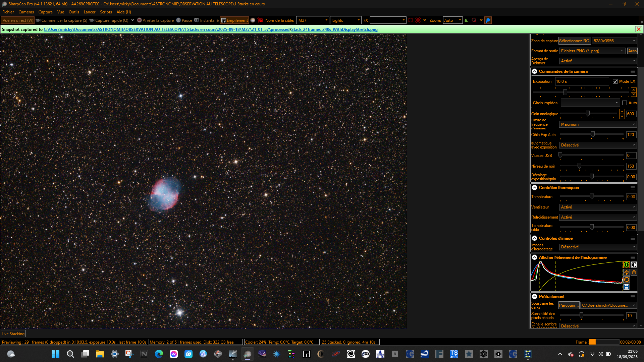
Task: Open the Choix rapides dropdown
Action: tap(590, 103)
